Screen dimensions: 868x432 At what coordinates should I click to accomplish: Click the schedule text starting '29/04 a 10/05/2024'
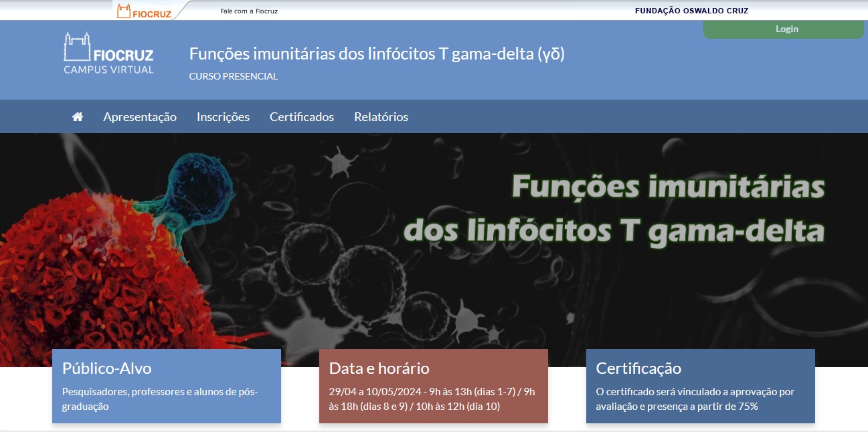point(432,399)
